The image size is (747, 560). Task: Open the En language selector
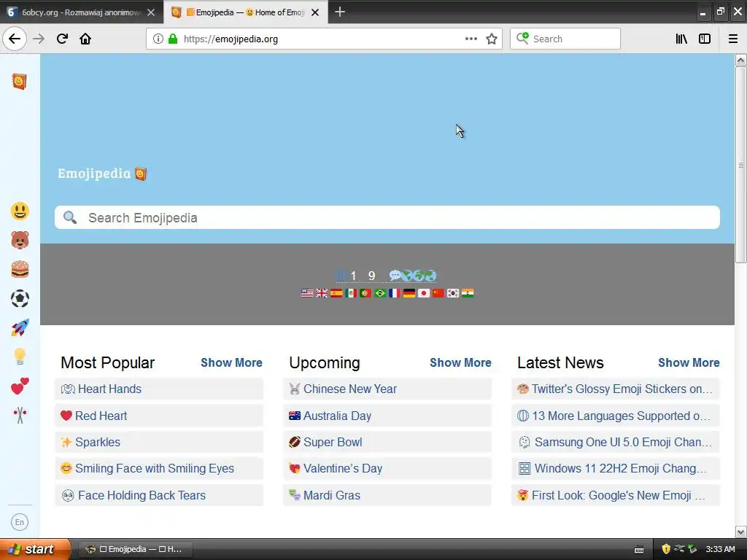pos(20,522)
